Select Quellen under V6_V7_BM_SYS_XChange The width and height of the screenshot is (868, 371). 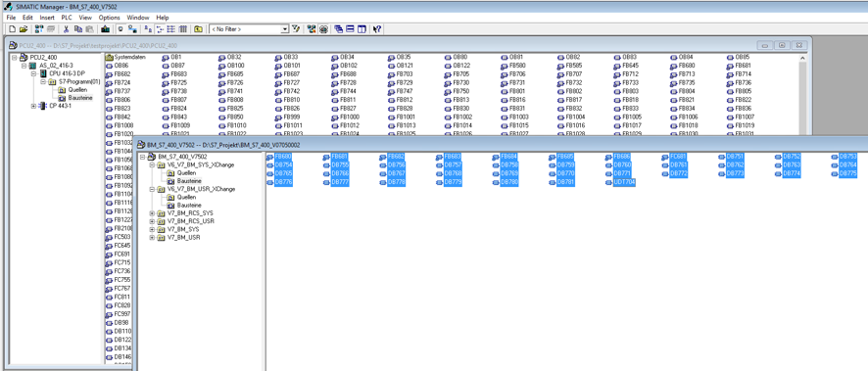pyautogui.click(x=186, y=173)
